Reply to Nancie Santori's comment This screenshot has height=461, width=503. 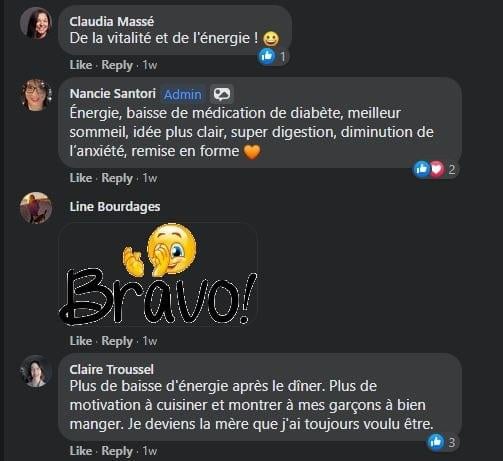point(117,178)
